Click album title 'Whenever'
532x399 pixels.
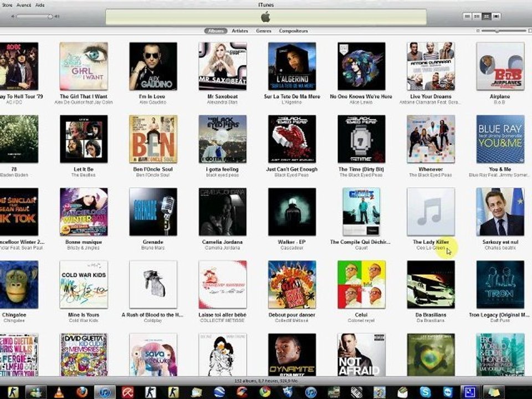click(431, 169)
